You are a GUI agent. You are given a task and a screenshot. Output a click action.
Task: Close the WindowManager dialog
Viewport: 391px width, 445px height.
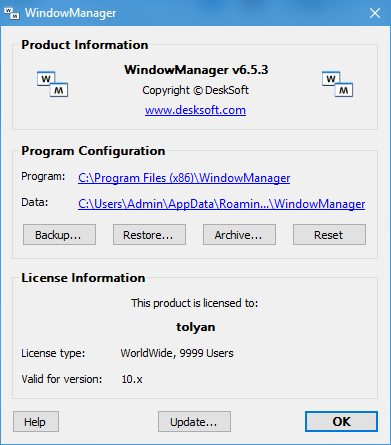pyautogui.click(x=375, y=13)
